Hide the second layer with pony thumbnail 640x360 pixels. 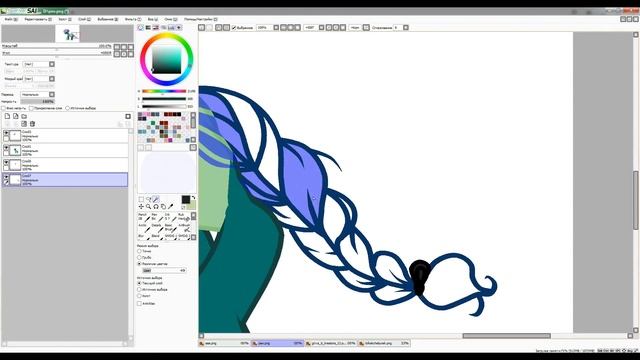[6, 148]
